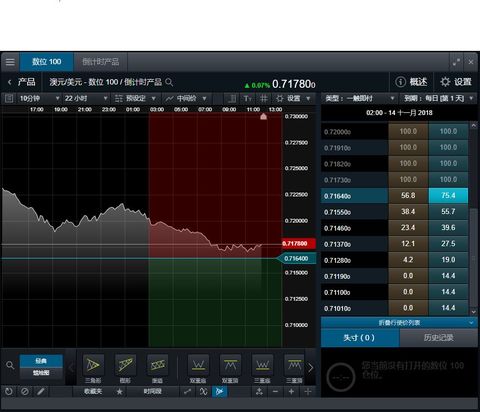Expand the window with the fullscreen icon
Viewport: 480px width, 412px height.
coord(456,62)
